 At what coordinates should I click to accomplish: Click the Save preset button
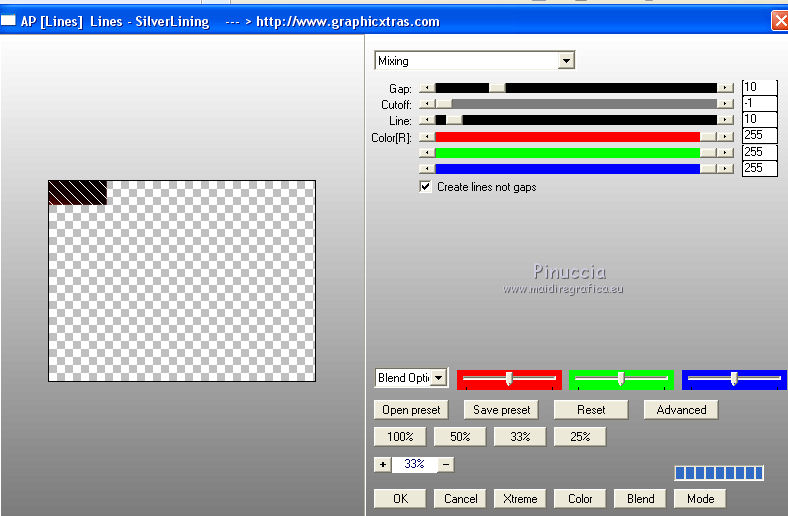coord(501,410)
